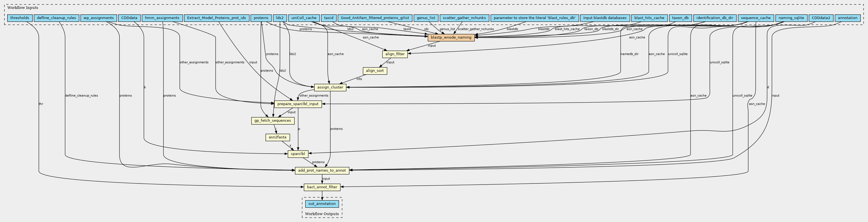This screenshot has height=222, width=868.
Task: Select the gp_fetch_sequences step
Action: pyautogui.click(x=273, y=121)
